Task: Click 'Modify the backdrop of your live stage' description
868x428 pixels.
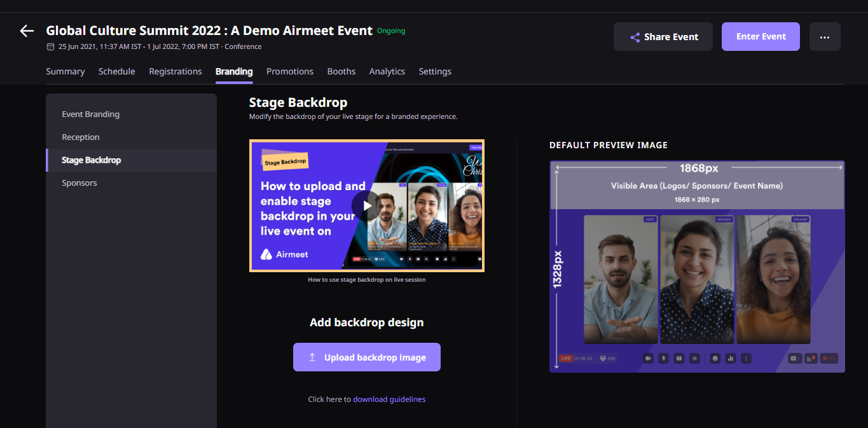Action: coord(353,117)
